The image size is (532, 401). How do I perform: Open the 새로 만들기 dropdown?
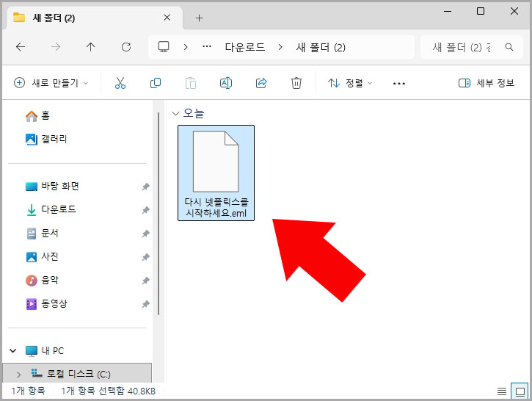click(x=51, y=83)
